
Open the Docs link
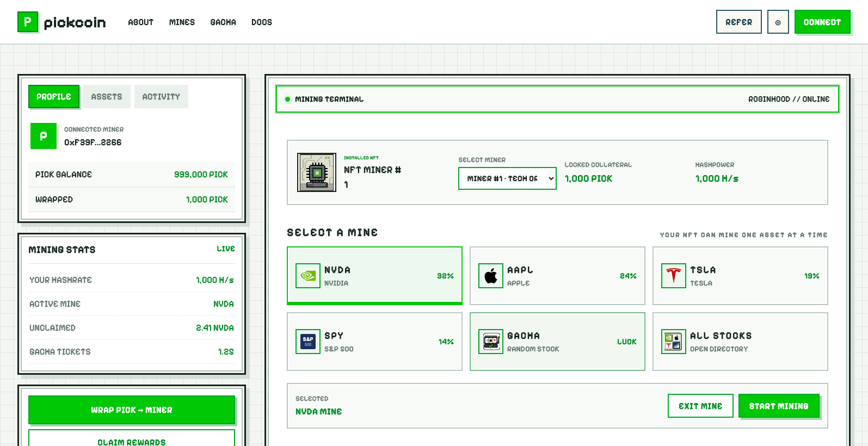click(x=262, y=22)
